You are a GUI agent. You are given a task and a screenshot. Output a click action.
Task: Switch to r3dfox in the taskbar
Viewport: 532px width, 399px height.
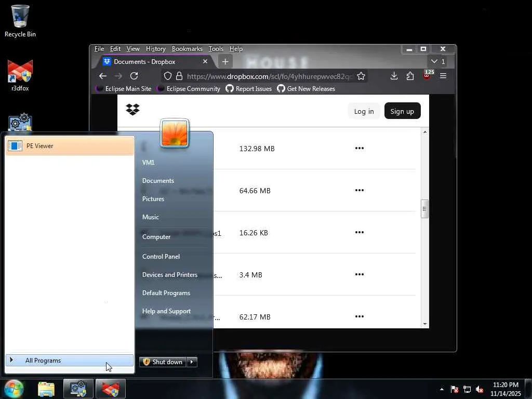[x=111, y=389]
